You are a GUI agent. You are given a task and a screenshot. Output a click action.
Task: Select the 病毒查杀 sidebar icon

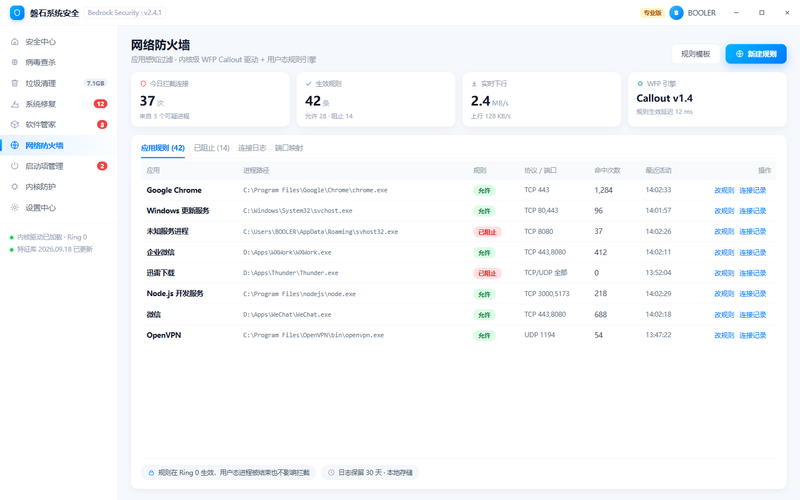pos(15,62)
